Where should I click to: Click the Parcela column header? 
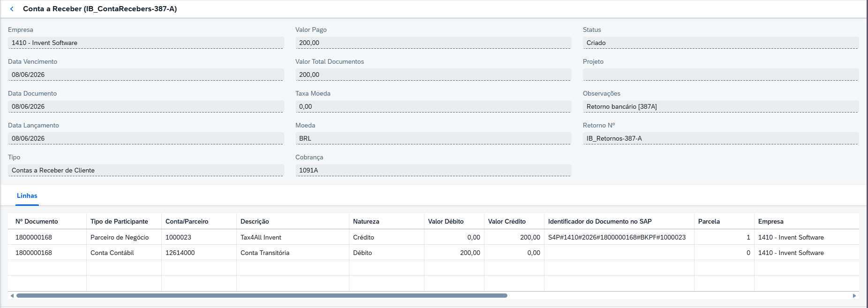pos(725,221)
